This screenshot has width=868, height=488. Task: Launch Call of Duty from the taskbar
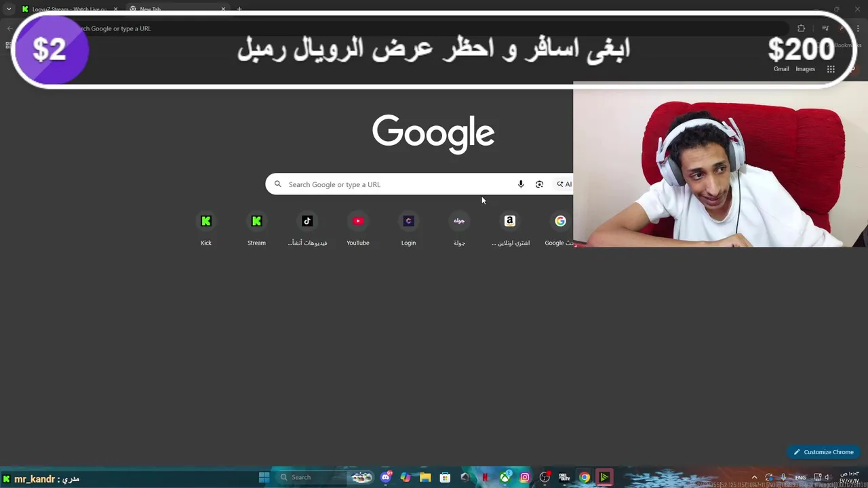[564, 477]
